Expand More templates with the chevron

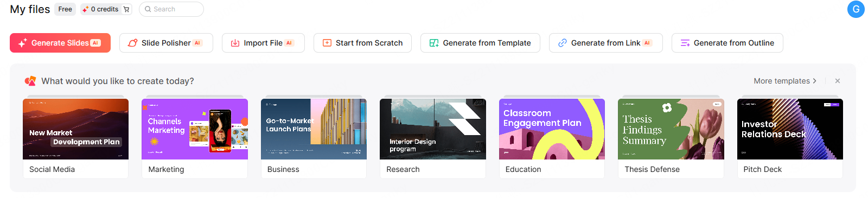785,81
